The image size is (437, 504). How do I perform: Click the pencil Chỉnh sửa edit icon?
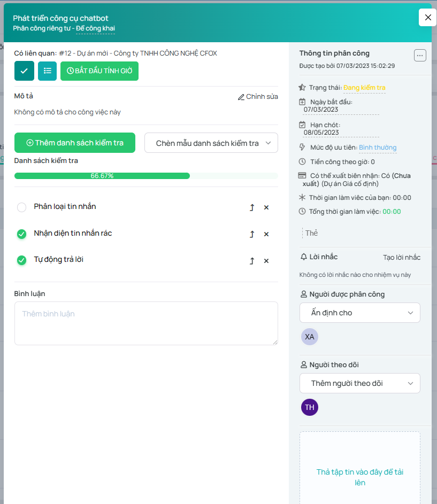[241, 97]
